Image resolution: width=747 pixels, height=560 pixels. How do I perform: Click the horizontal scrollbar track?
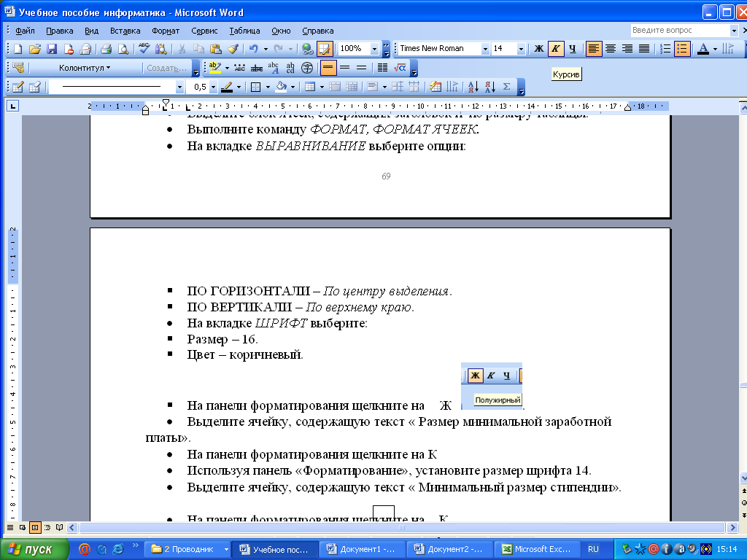(403, 527)
